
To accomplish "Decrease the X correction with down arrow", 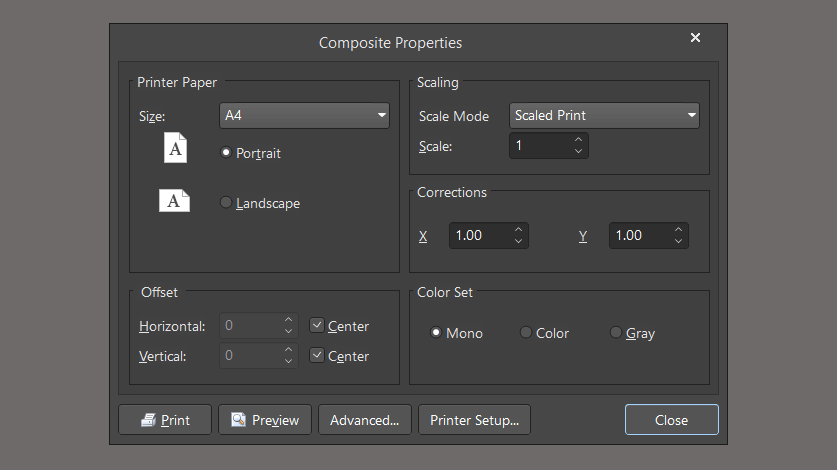I will (518, 241).
